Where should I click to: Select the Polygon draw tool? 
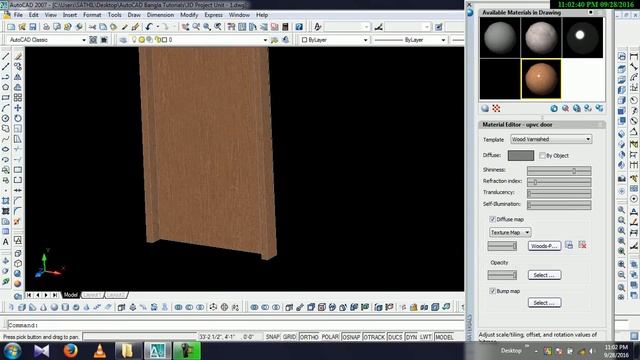point(6,87)
